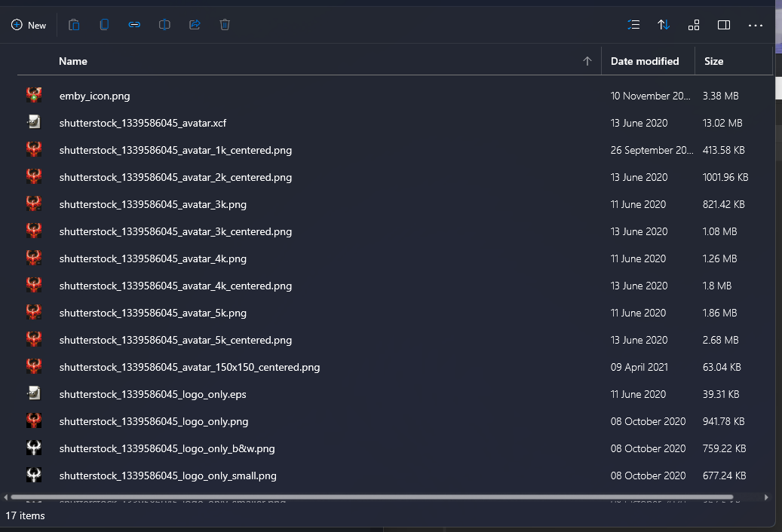Click the rename icon in toolbar
The width and height of the screenshot is (782, 532).
coord(164,25)
